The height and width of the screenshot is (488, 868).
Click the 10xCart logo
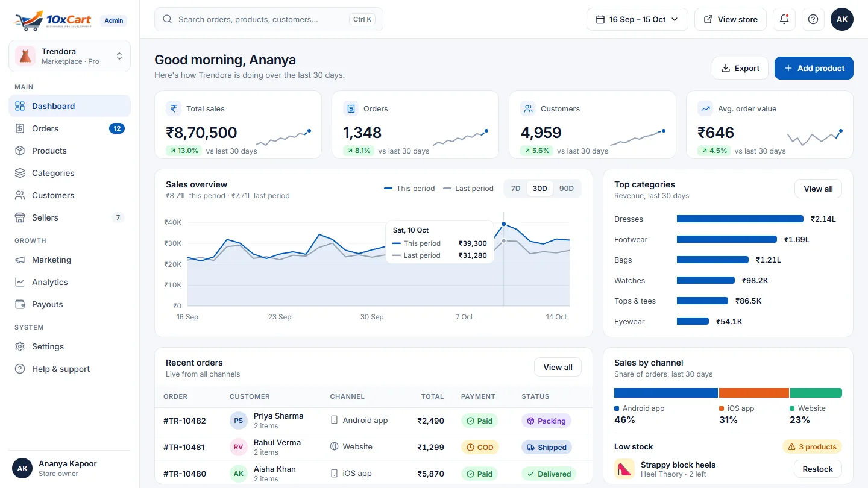(52, 20)
